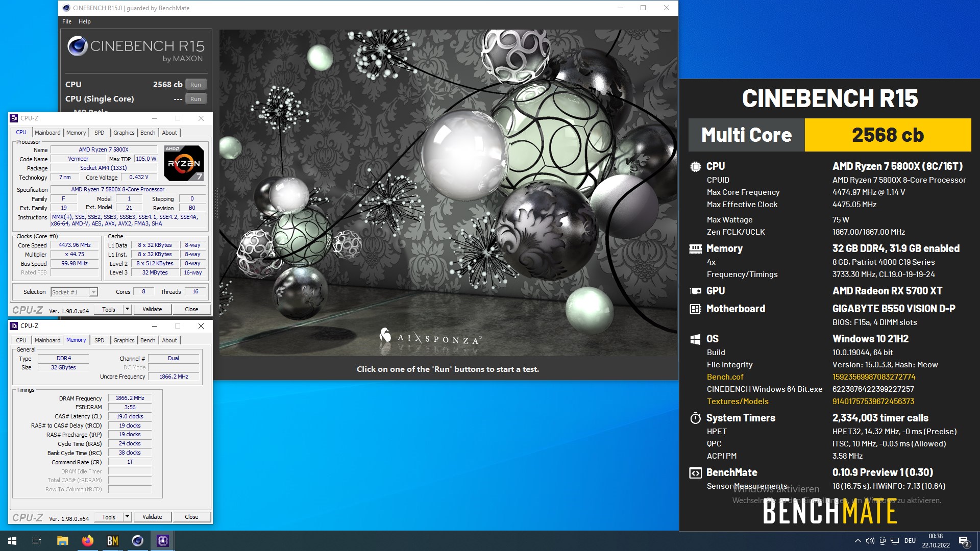Open File Explorer from taskbar
The image size is (980, 551).
coord(62,541)
